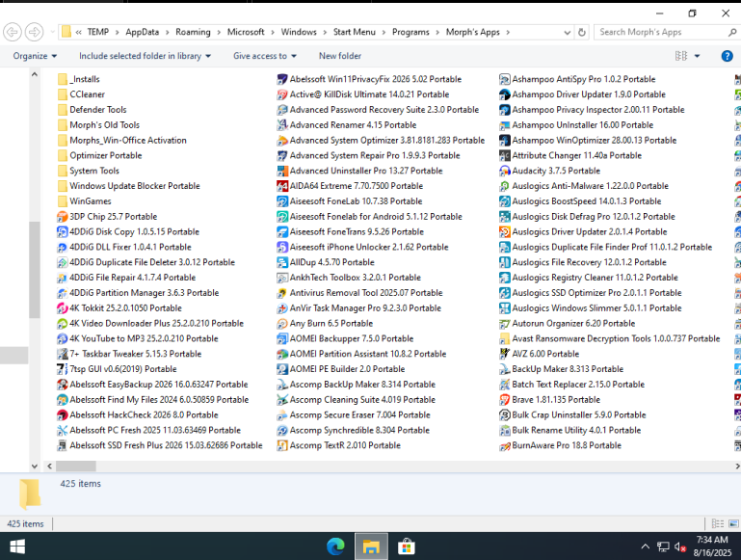
Task: Click Roaming in the address path
Action: (x=193, y=32)
